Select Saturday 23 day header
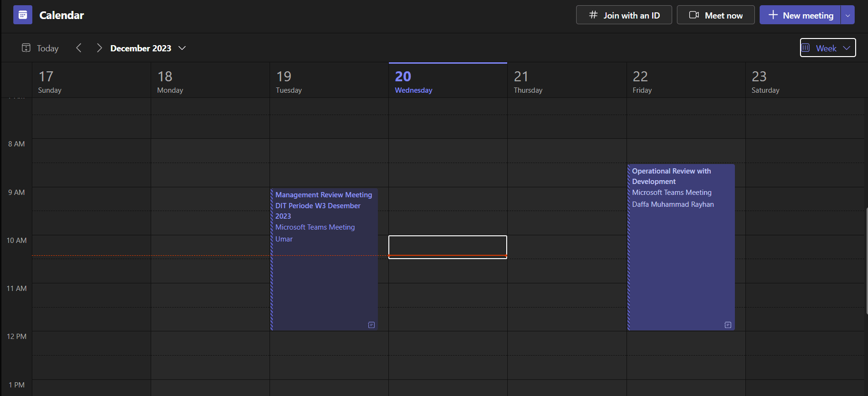Screen dimensions: 868x396 (805, 81)
